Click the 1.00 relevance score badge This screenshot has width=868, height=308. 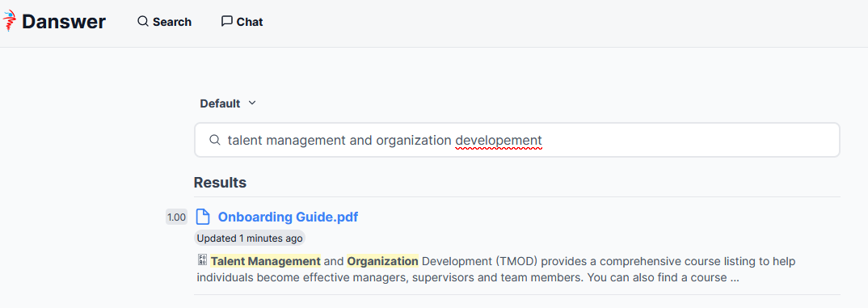(x=176, y=217)
